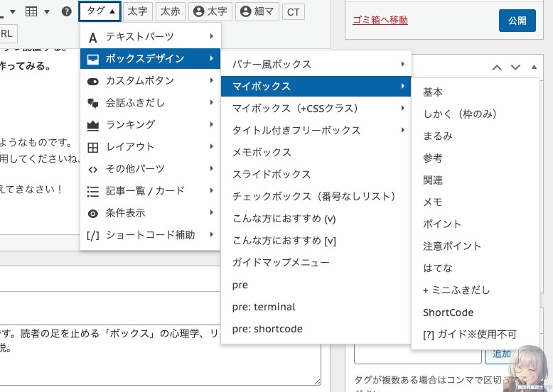Select メモボックス from the box design menu
The image size is (553, 392).
pos(262,152)
